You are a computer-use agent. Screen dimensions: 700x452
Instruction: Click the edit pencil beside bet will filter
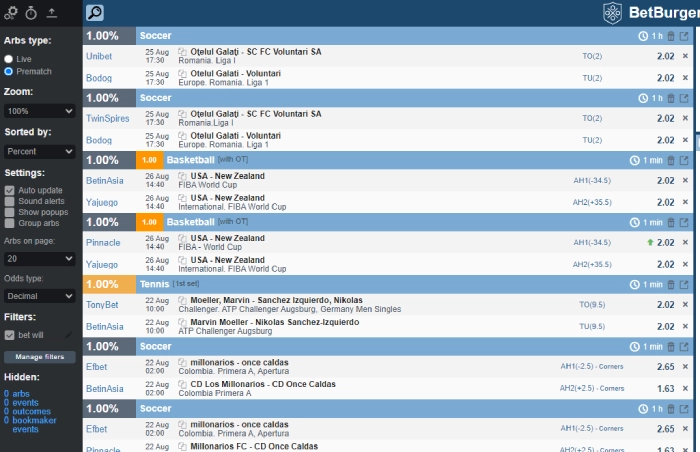(x=68, y=335)
